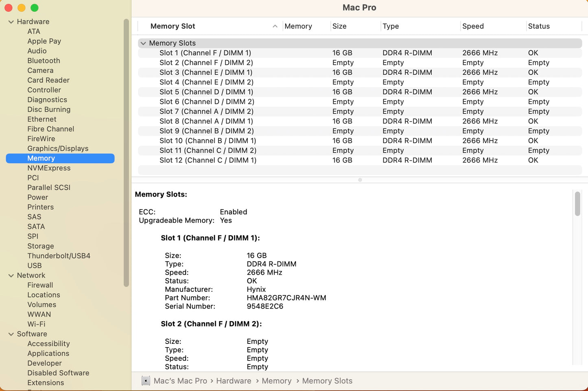Select Thunderbolt/USB4 in the sidebar
Viewport: 588px width, 391px height.
[x=59, y=256]
